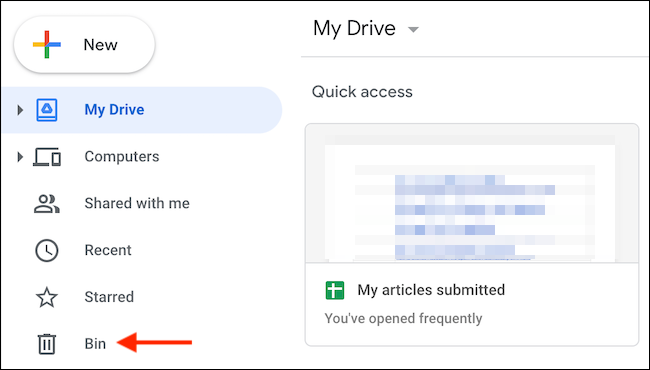Open the Bin section label

95,344
